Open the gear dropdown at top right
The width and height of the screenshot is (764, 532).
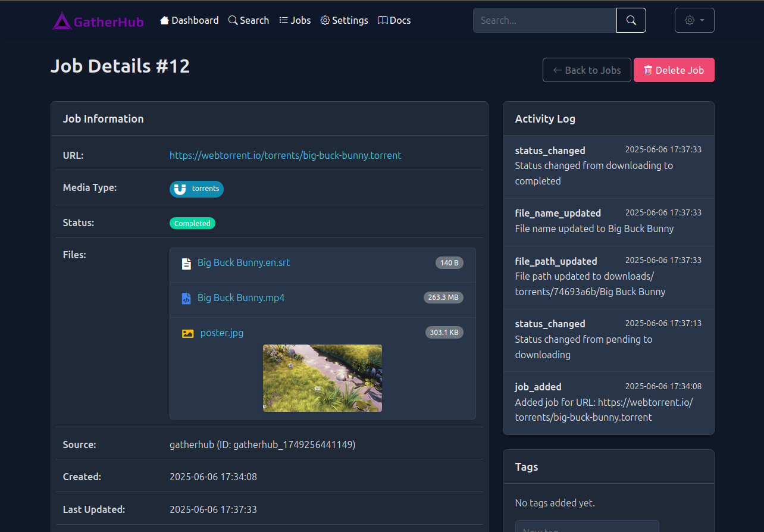(x=694, y=20)
